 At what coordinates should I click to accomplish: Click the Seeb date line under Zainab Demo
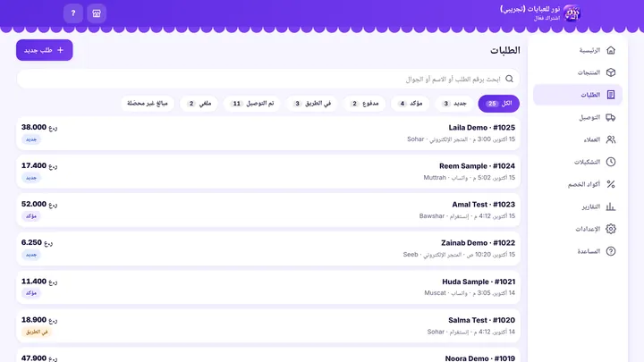[459, 255]
